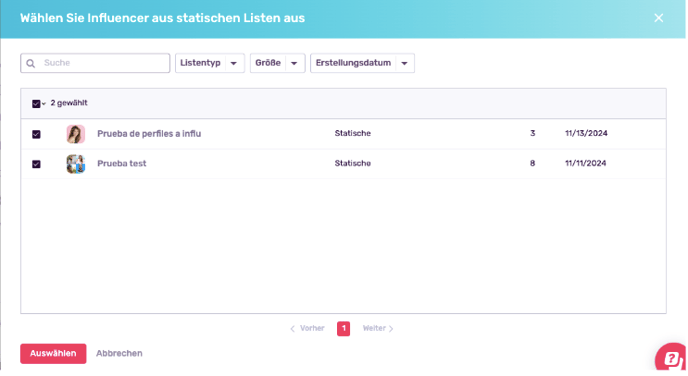
Task: Click the Prueba de perfiles a influ avatar
Action: 75,134
